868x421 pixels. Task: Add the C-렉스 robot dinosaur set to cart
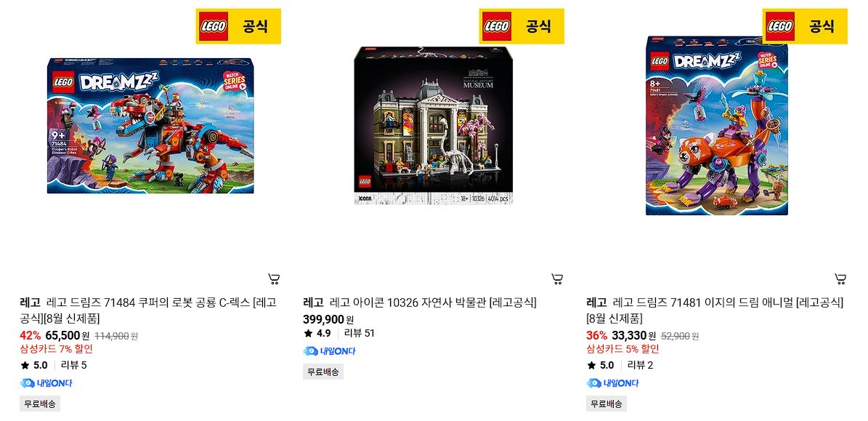[273, 278]
